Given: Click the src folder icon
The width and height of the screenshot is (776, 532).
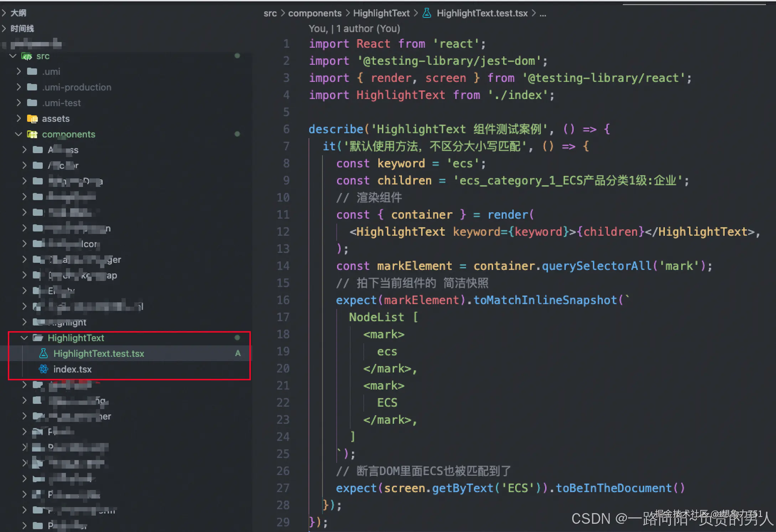Looking at the screenshot, I should (27, 56).
